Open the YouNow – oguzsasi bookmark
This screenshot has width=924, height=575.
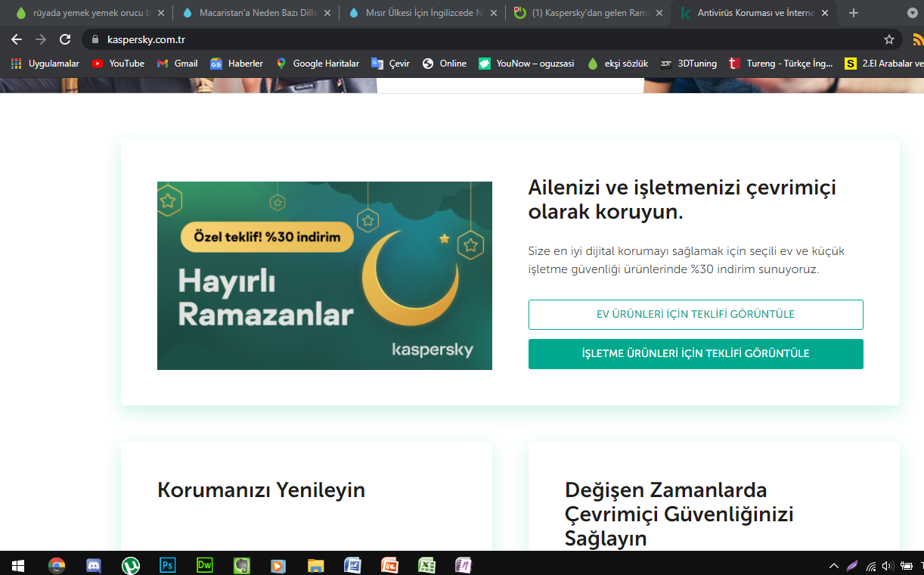click(526, 64)
